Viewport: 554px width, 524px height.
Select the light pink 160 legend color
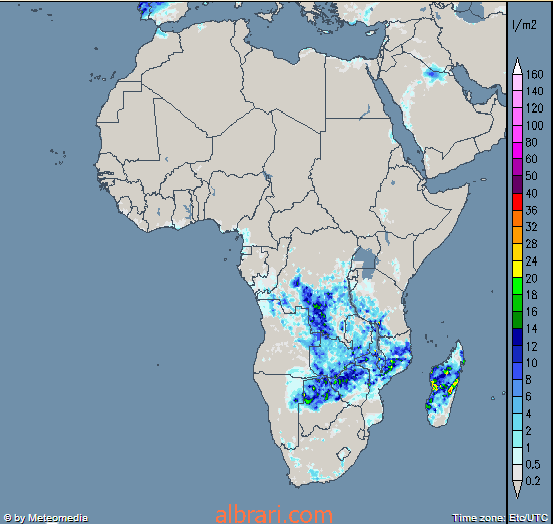tap(517, 83)
